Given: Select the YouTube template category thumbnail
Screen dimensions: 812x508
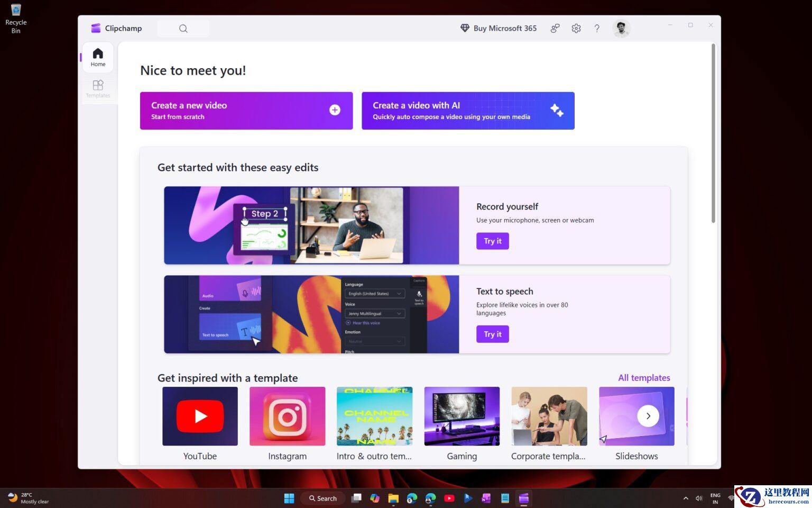Looking at the screenshot, I should 200,416.
